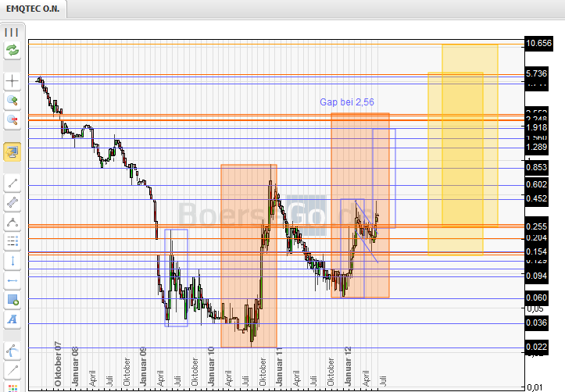This screenshot has height=392, width=565.
Task: Click the 0.094 price level label
Action: click(x=537, y=276)
